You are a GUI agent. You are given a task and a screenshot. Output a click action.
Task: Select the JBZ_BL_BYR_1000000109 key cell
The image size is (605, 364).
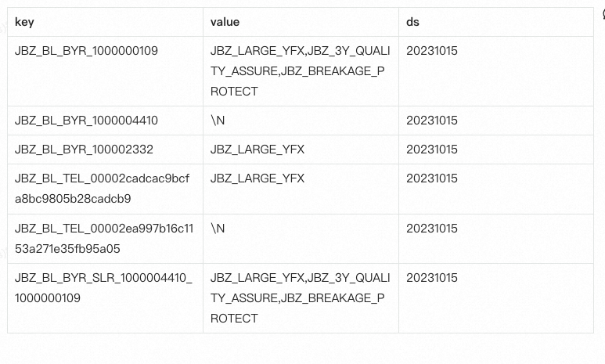pyautogui.click(x=86, y=51)
